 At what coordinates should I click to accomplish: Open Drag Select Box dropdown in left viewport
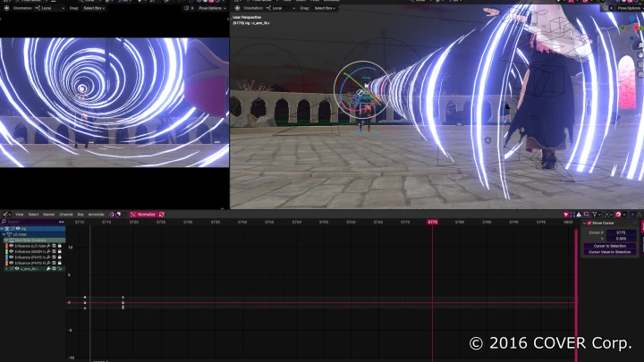(x=94, y=8)
